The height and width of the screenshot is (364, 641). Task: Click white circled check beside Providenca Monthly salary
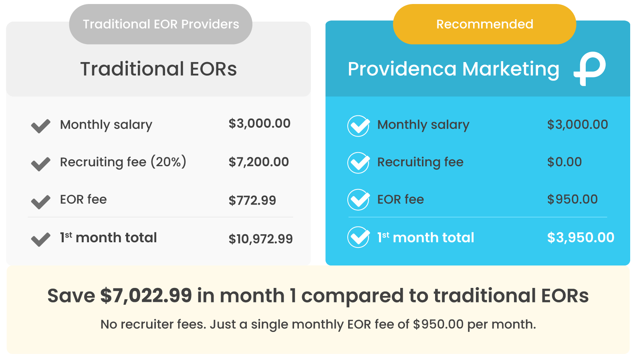click(x=358, y=126)
